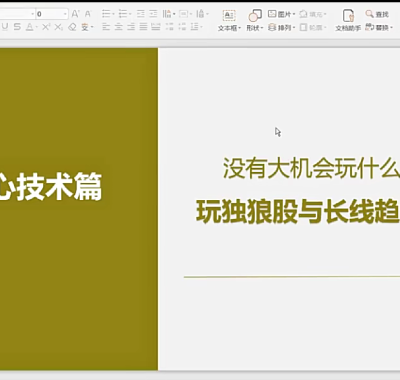Toggle subscript formatting
The height and width of the screenshot is (380, 400).
(58, 27)
